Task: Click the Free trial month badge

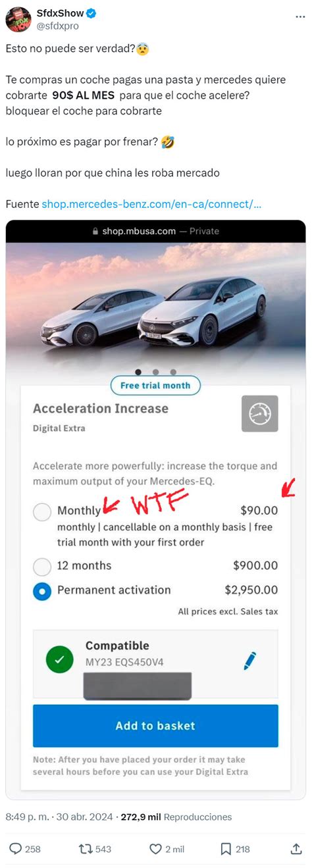Action: [x=155, y=386]
